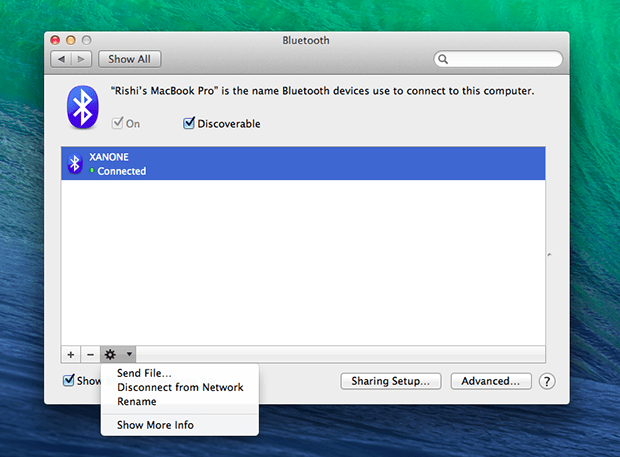Toggle the Bluetooth On checkbox
Image resolution: width=620 pixels, height=457 pixels.
tap(118, 124)
